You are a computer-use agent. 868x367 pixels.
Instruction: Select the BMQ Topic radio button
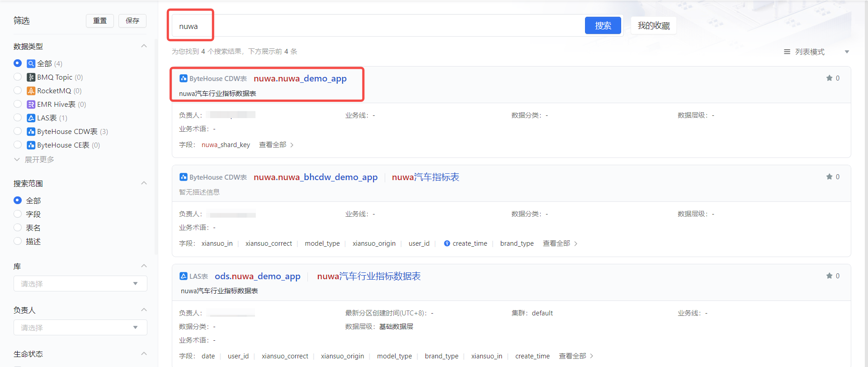[x=18, y=77]
